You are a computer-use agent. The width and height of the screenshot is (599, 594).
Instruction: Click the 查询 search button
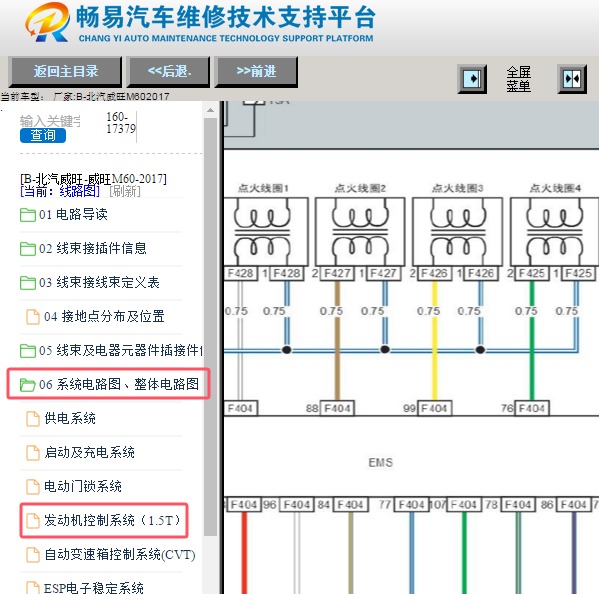pos(43,135)
